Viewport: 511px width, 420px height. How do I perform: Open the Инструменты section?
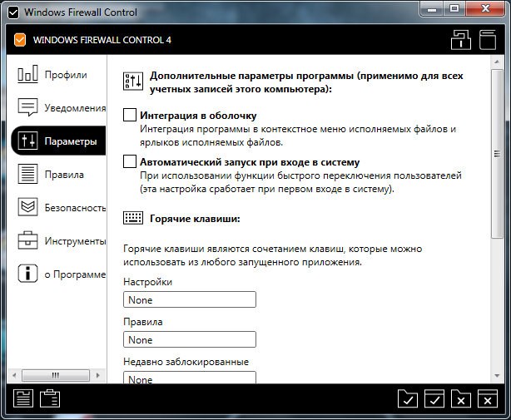coord(75,241)
